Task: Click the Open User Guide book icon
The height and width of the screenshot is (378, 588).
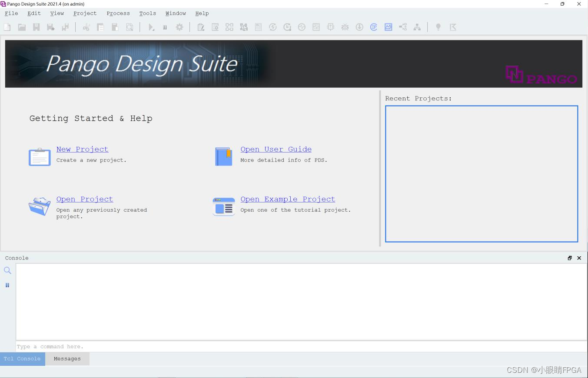Action: coord(224,156)
